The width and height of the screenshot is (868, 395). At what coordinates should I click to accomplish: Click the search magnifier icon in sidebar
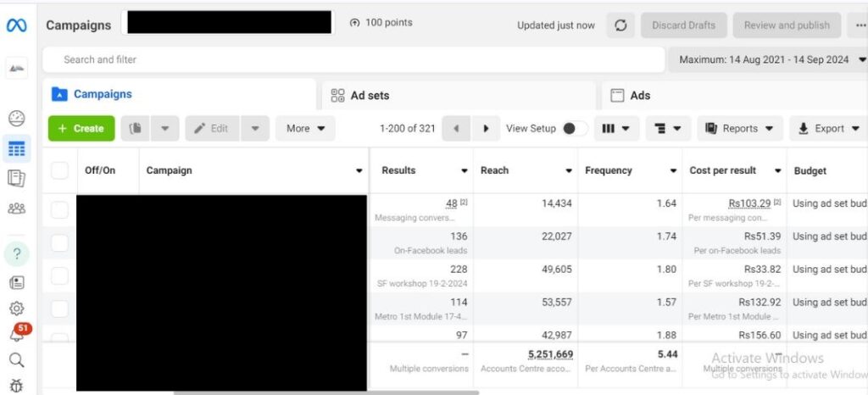(16, 360)
